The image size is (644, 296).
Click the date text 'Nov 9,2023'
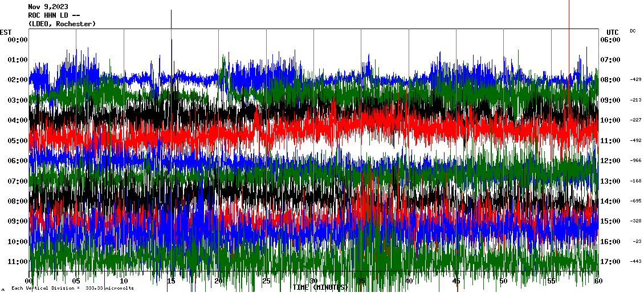click(48, 7)
